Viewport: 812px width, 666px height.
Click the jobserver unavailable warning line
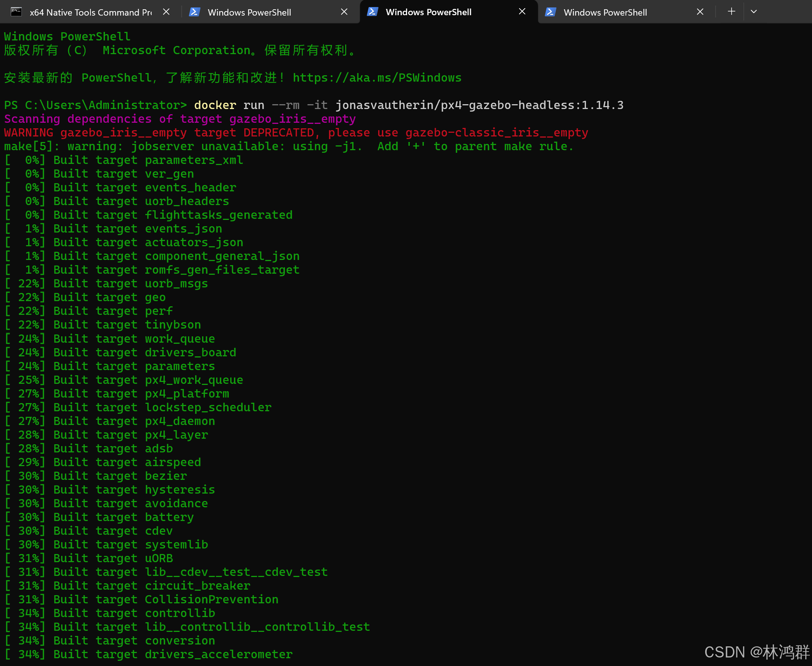289,146
